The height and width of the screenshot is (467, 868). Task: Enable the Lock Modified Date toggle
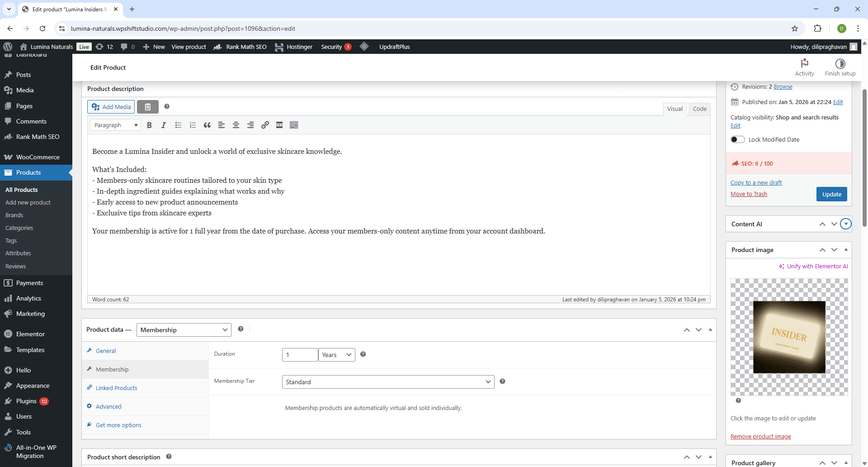tap(738, 139)
